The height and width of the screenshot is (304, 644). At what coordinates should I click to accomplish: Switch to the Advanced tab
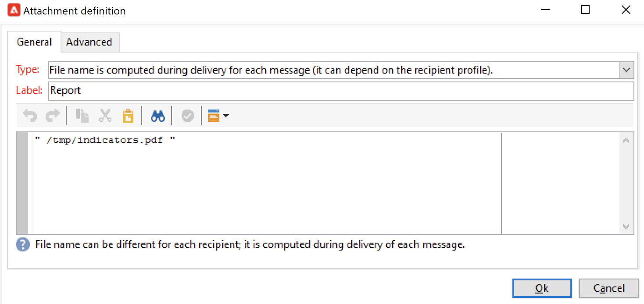(x=89, y=42)
